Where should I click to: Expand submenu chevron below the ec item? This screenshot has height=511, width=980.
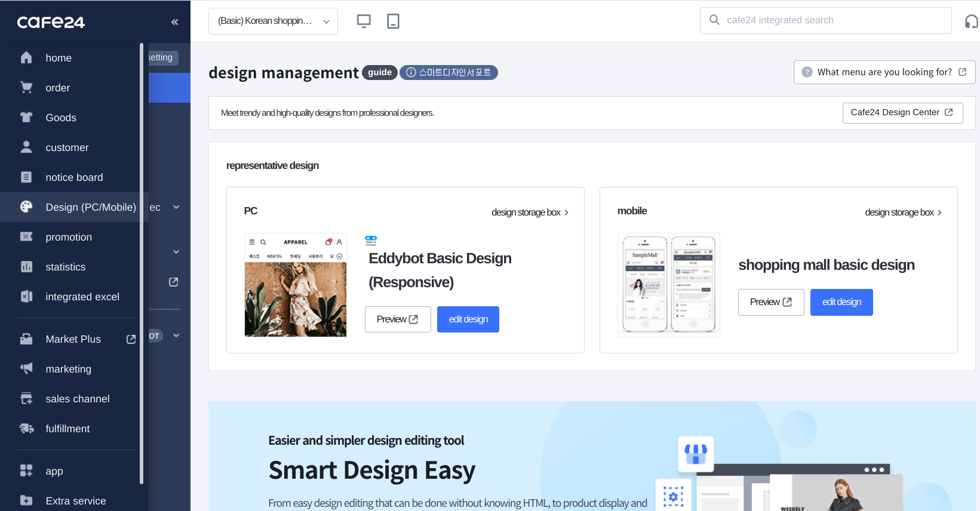click(176, 252)
